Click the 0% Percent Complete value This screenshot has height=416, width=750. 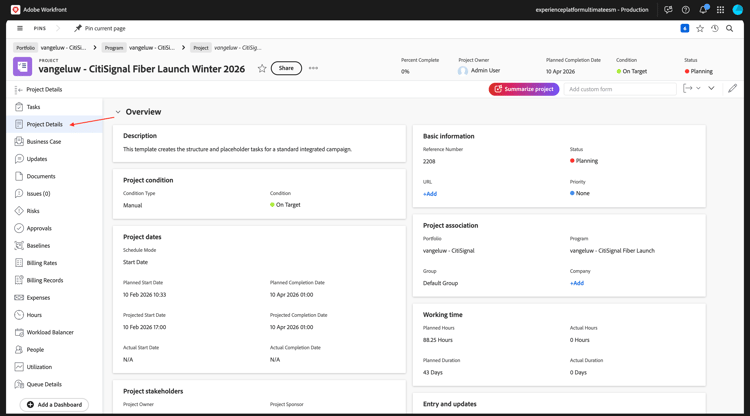pyautogui.click(x=405, y=71)
